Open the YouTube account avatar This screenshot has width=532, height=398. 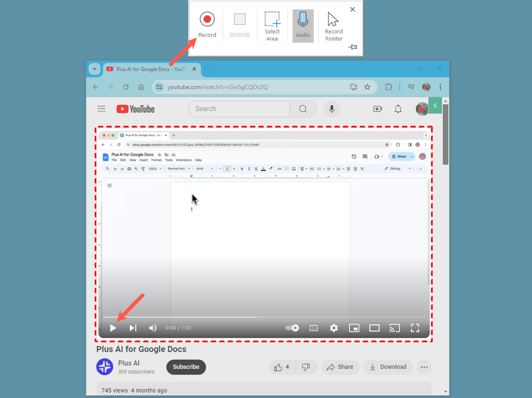click(x=422, y=109)
